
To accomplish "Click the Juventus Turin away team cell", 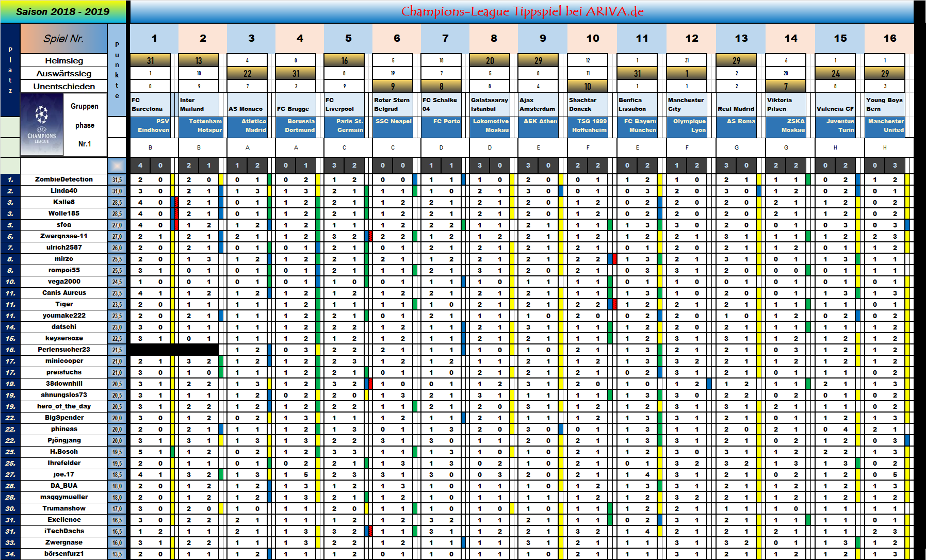I will point(835,126).
